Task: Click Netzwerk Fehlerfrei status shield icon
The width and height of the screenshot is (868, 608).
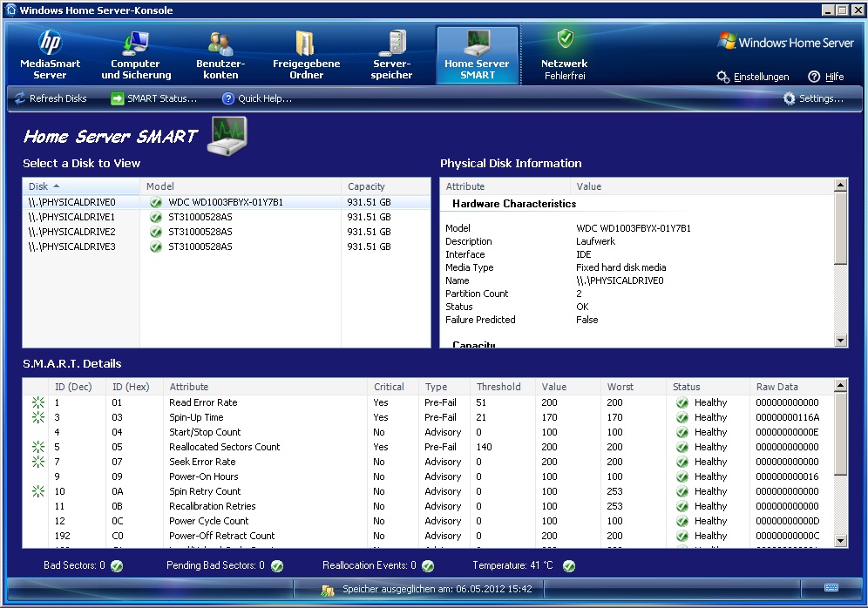Action: click(565, 38)
